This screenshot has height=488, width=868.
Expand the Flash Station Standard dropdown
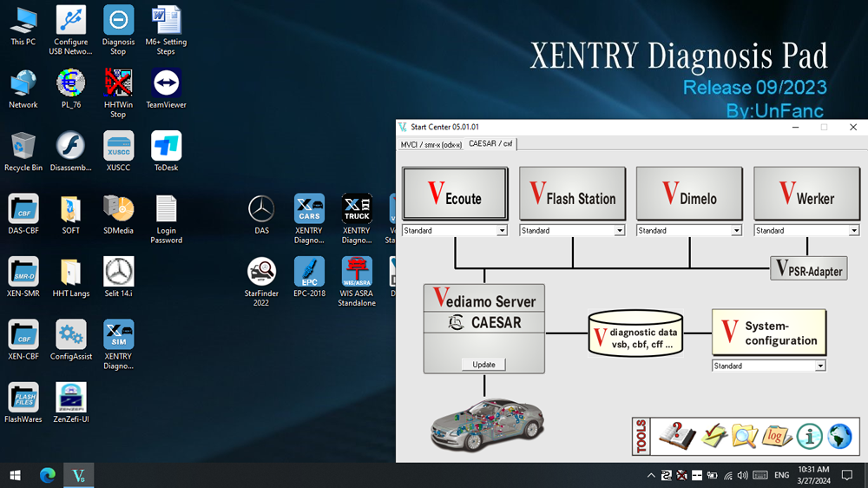pos(620,230)
